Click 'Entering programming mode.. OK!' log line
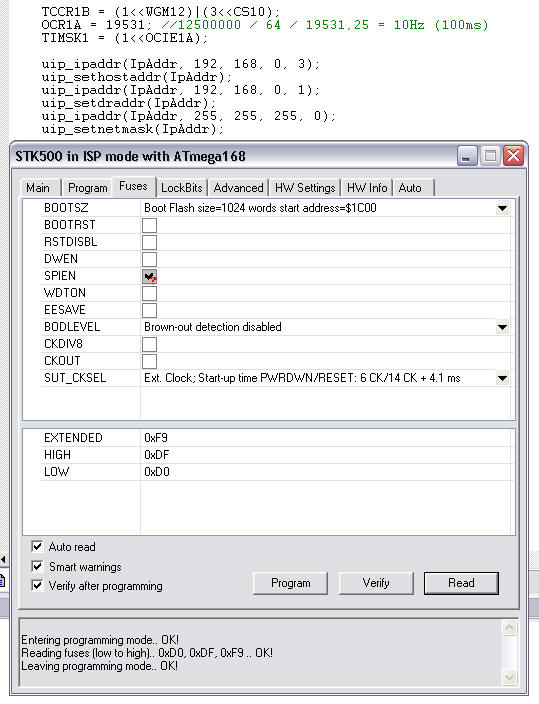The image size is (539, 704). [100, 640]
